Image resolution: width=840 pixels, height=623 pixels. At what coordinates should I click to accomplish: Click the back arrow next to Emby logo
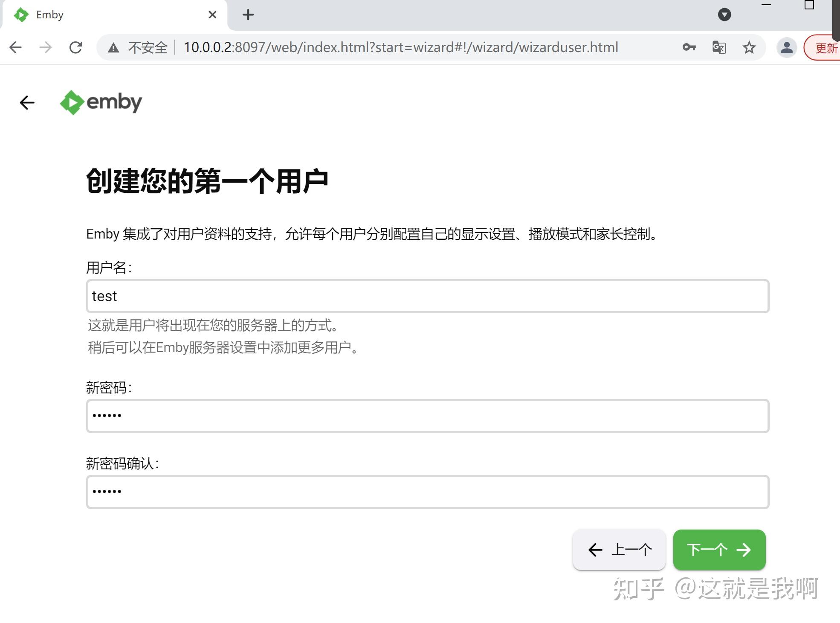(x=27, y=102)
